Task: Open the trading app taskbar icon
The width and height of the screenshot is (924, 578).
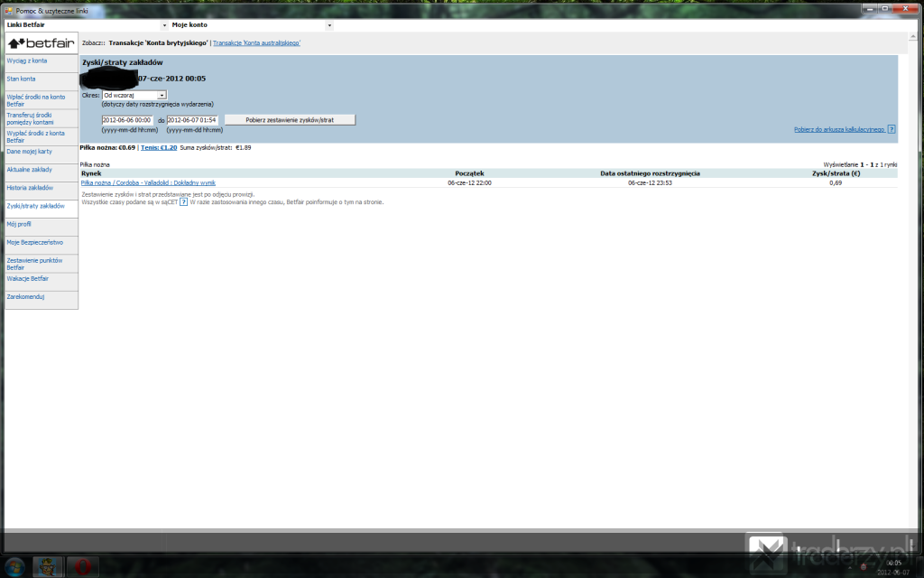Action: [x=48, y=567]
